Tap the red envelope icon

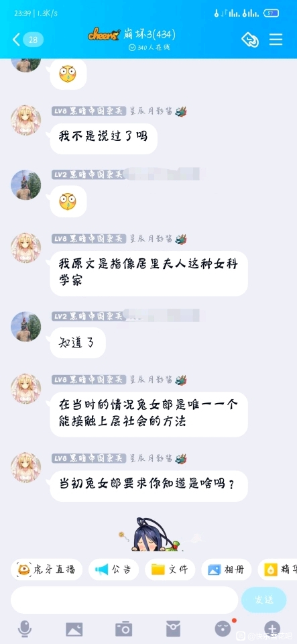pyautogui.click(x=173, y=629)
